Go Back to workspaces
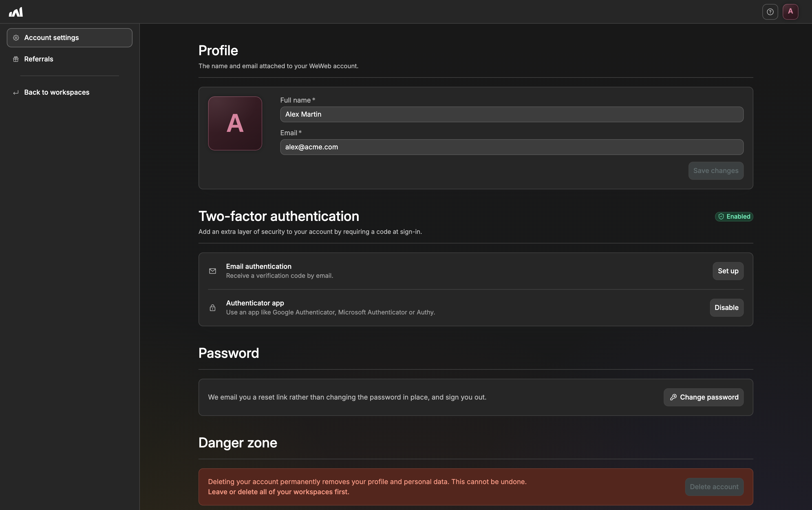Viewport: 812px width, 510px height. [x=69, y=92]
